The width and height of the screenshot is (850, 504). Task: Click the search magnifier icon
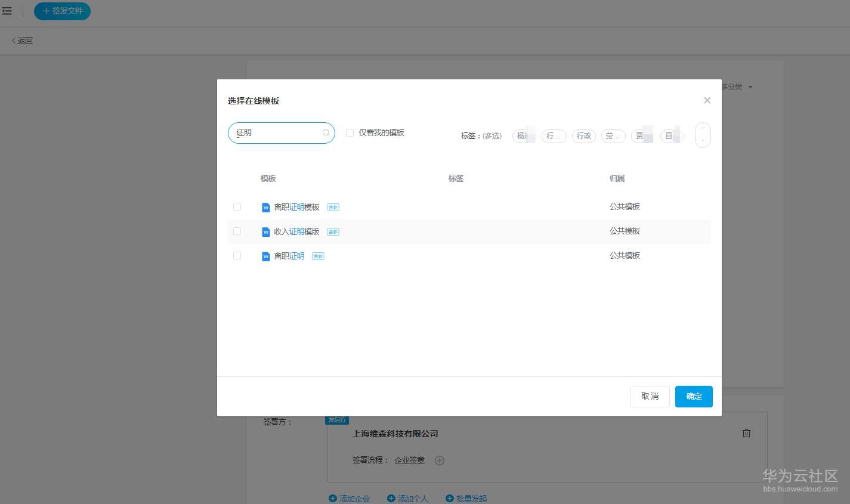[326, 133]
